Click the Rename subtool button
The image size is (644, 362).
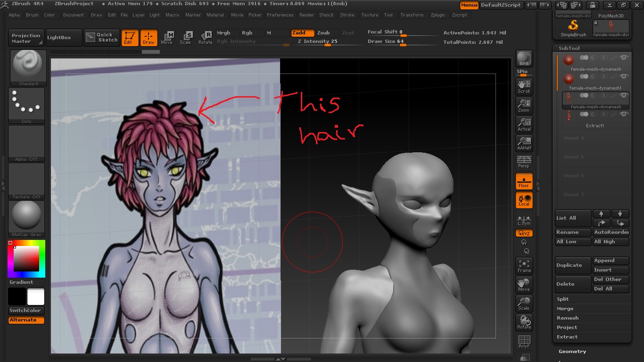573,232
